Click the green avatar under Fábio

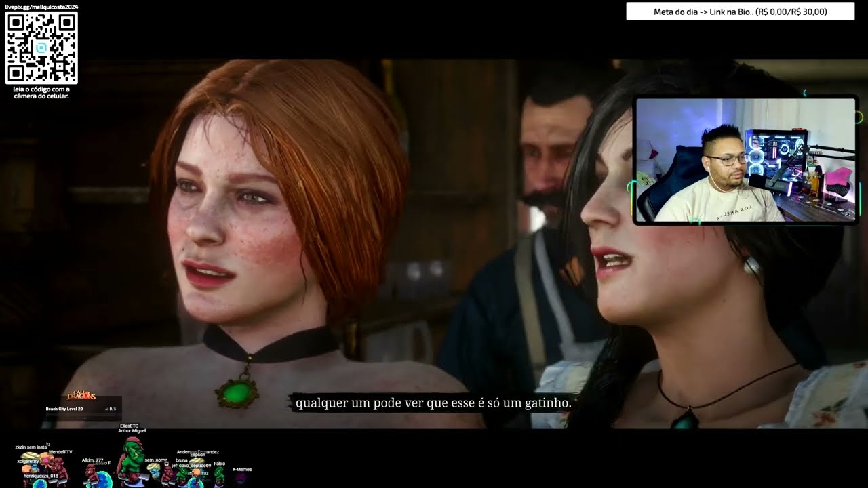tap(219, 476)
